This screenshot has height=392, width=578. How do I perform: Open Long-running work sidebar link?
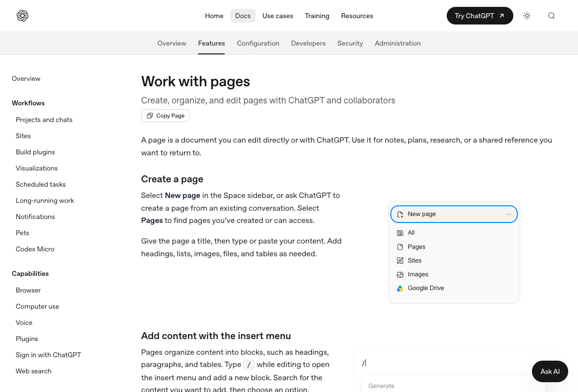click(x=45, y=201)
